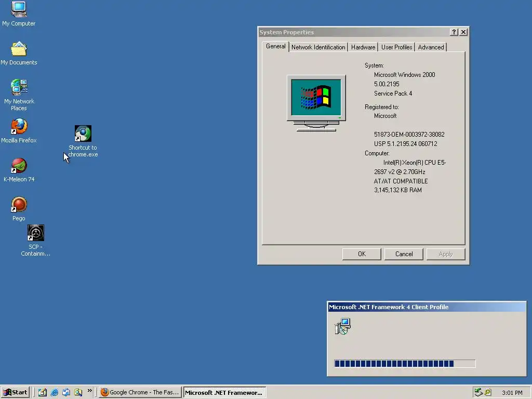This screenshot has width=532, height=399.
Task: Expand the quick launch overflow chevron
Action: pyautogui.click(x=89, y=391)
